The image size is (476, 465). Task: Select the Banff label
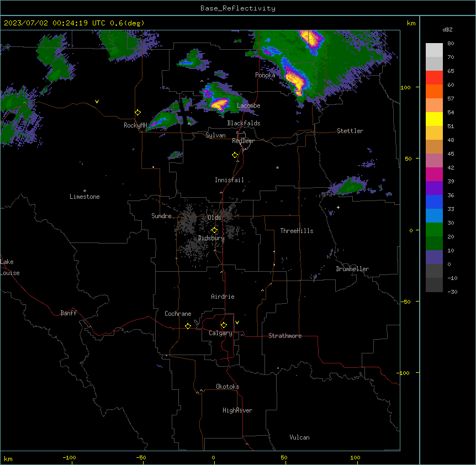pos(68,313)
